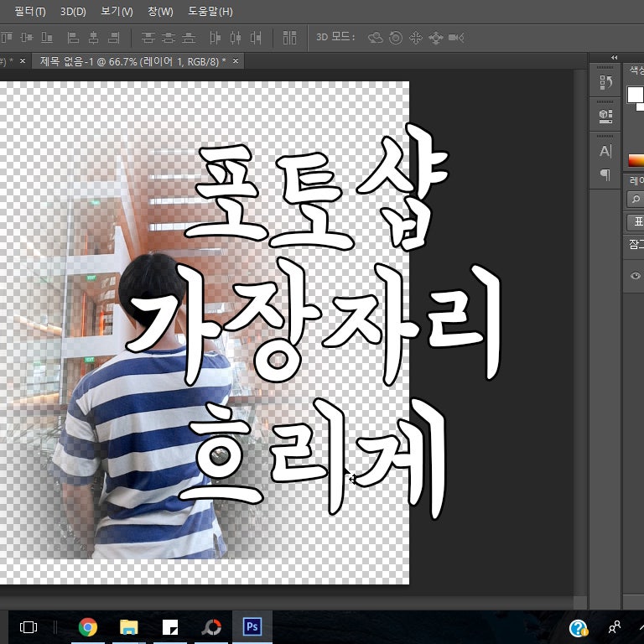The width and height of the screenshot is (644, 644).
Task: Open the Character panel icon
Action: pos(605,151)
